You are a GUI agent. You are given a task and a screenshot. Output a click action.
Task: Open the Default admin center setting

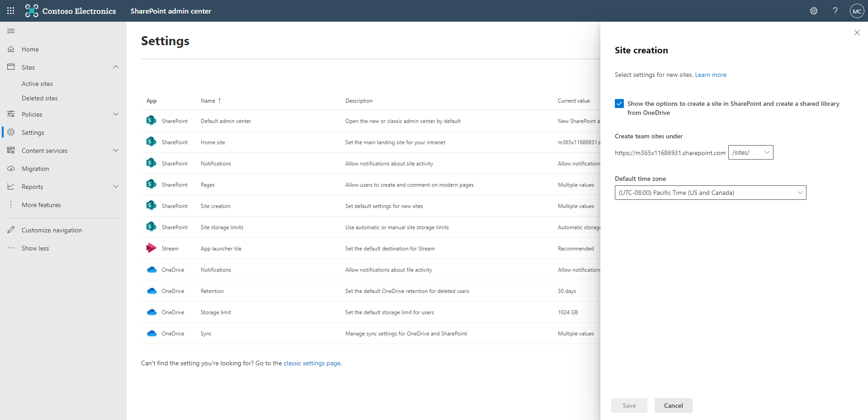tap(226, 121)
